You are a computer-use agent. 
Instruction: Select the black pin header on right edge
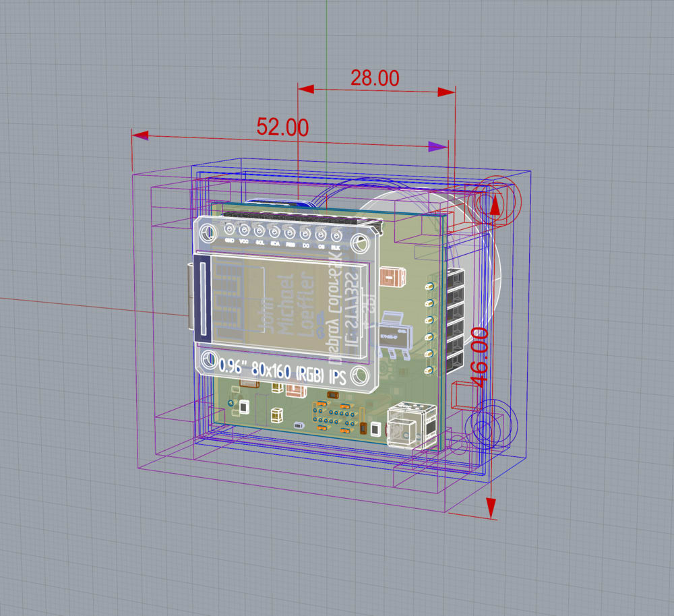pyautogui.click(x=456, y=320)
